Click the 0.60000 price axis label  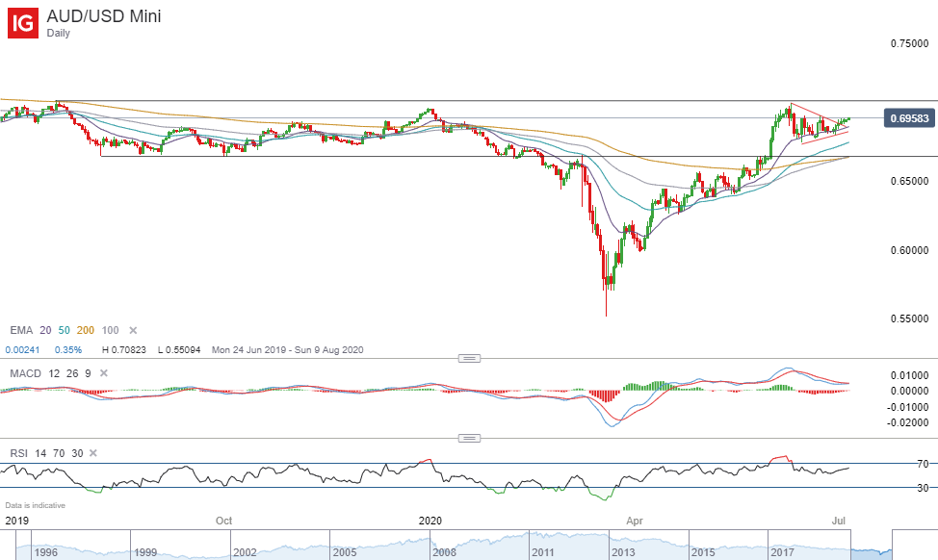(909, 250)
